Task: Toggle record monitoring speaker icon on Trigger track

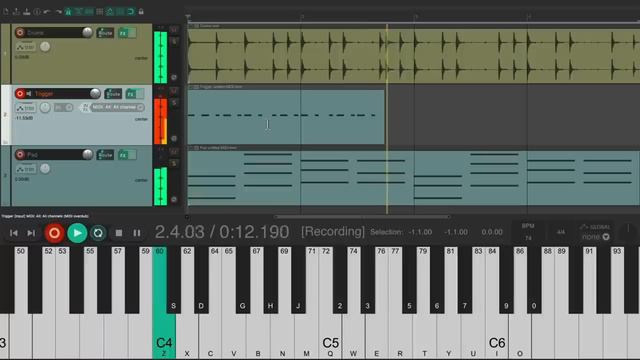Action: [x=29, y=93]
